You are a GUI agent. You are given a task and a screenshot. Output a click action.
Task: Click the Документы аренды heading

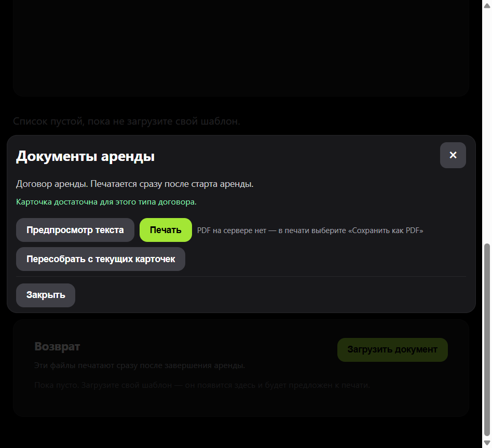85,156
